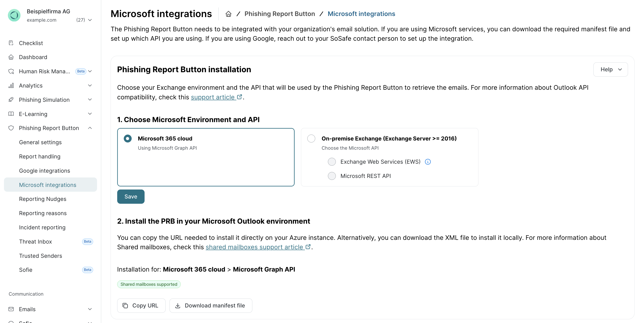Click the Emails envelope icon

pos(11,309)
